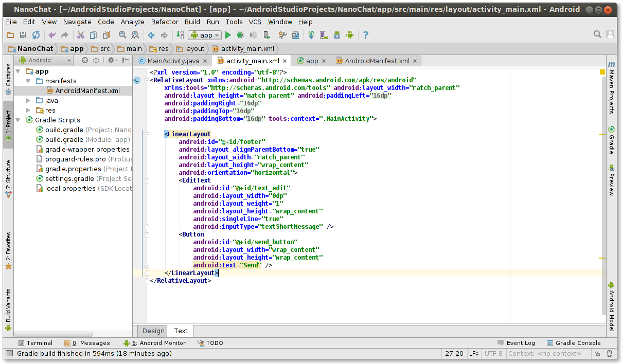
Task: Hide the project panel with the hide icon
Action: click(126, 61)
